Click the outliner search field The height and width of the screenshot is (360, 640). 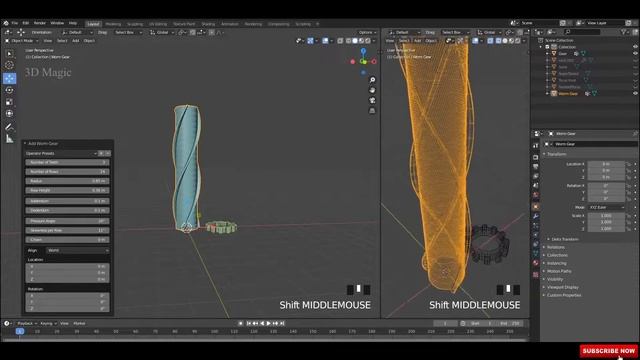pos(582,32)
